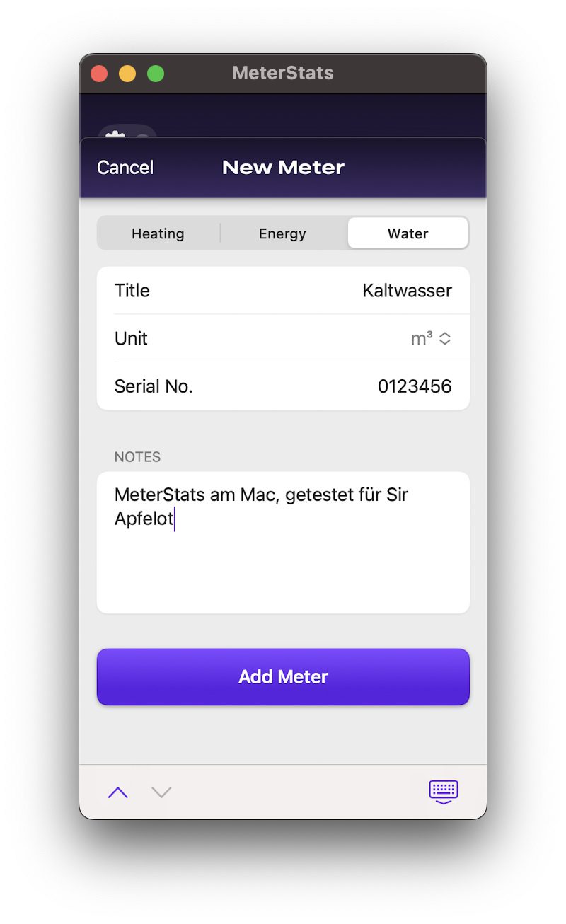The width and height of the screenshot is (566, 924).
Task: Jump to previous field with up arrow
Action: tap(118, 792)
